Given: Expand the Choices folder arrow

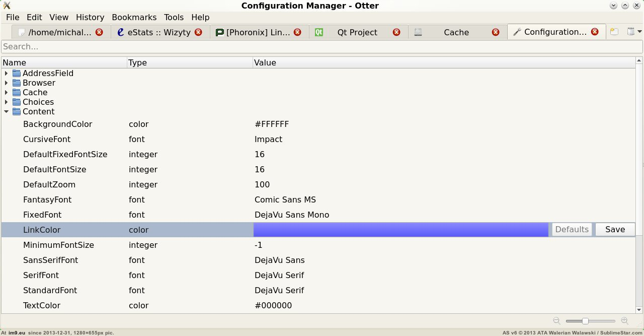Looking at the screenshot, I should (x=6, y=102).
